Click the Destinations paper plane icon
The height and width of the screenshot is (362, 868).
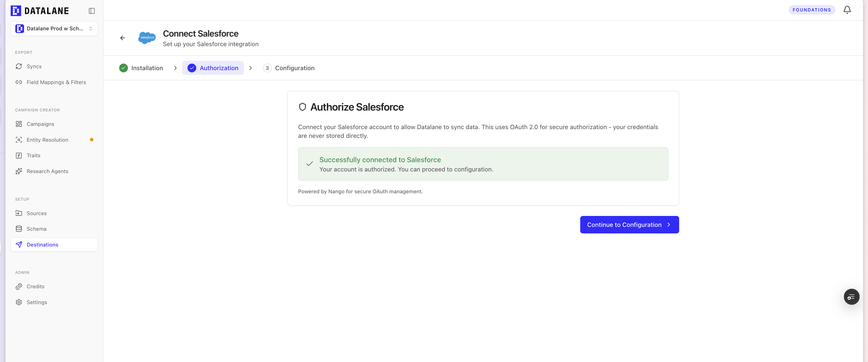point(19,245)
